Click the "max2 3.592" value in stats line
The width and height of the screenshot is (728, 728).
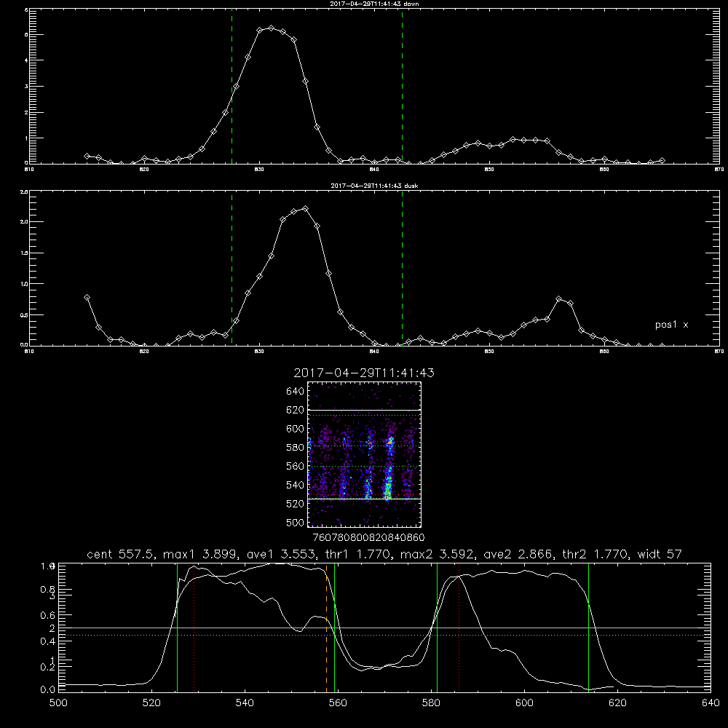(x=437, y=554)
